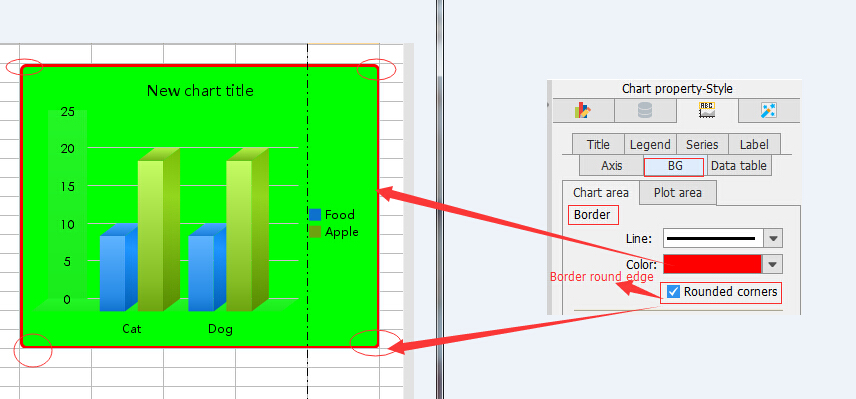Switch to the Plot area tab
The image size is (856, 399).
click(677, 193)
